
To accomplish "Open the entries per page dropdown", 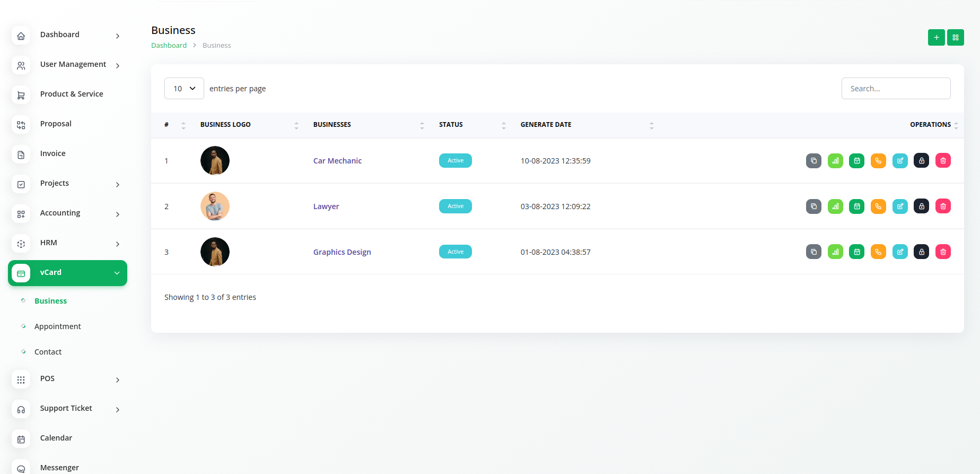I will (184, 89).
